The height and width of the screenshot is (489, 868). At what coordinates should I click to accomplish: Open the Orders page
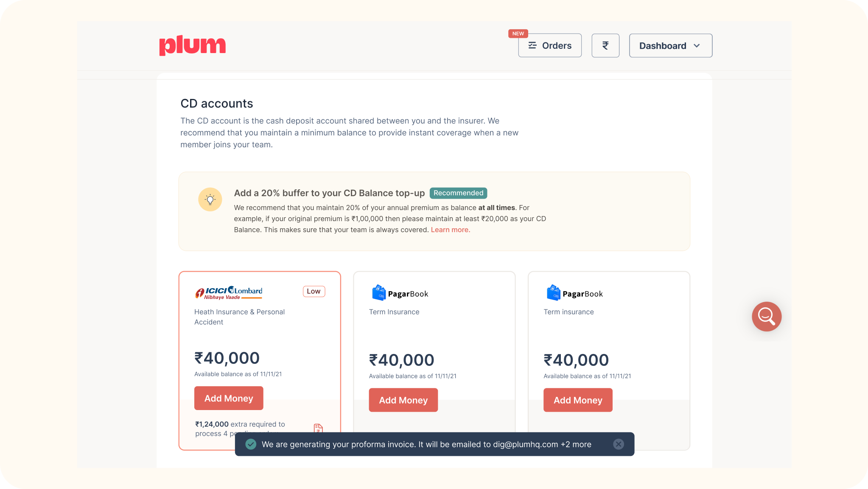click(549, 45)
